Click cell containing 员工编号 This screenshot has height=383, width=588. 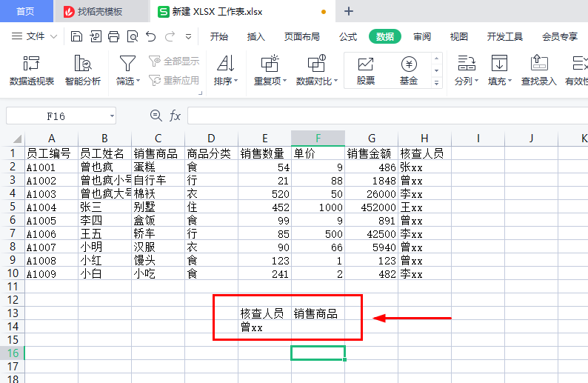[x=51, y=153]
